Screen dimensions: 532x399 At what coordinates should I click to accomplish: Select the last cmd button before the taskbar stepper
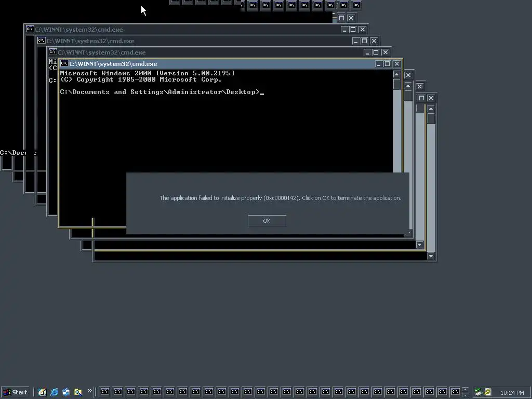[x=455, y=392]
